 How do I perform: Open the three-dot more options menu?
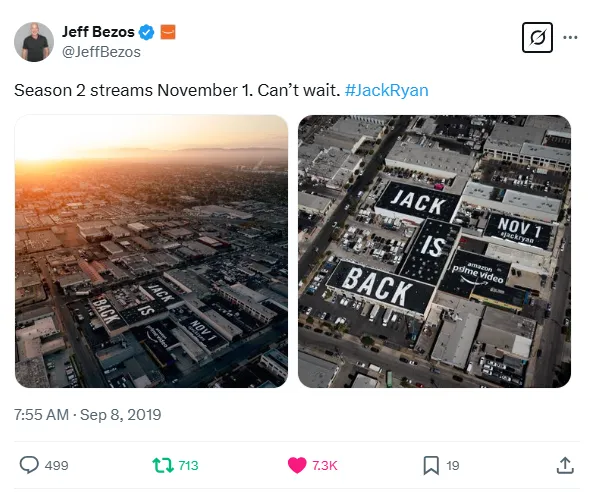click(x=570, y=37)
